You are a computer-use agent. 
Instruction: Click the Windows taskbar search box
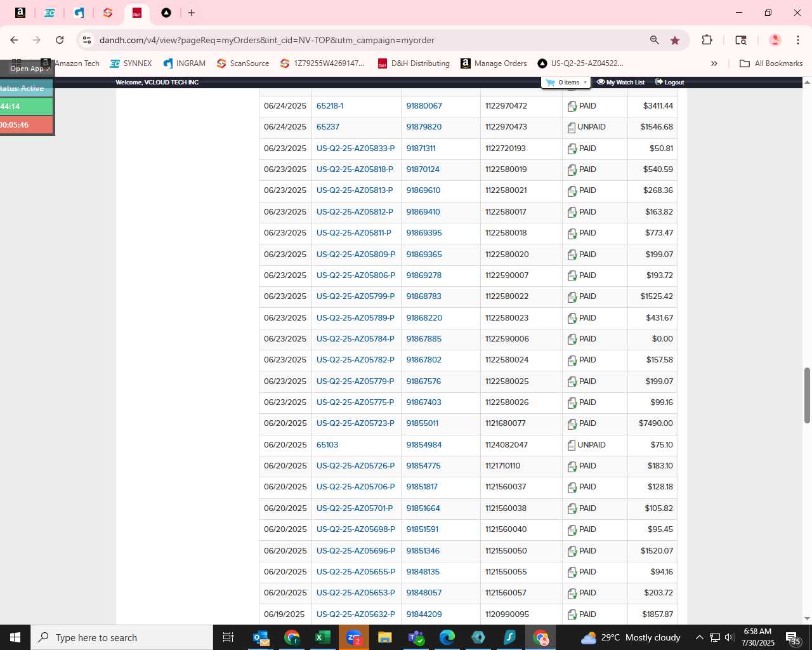pos(122,637)
